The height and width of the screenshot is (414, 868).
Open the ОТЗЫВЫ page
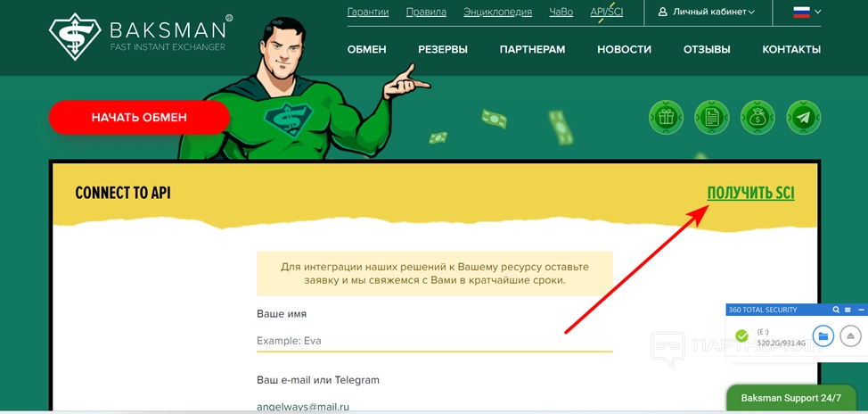click(707, 49)
